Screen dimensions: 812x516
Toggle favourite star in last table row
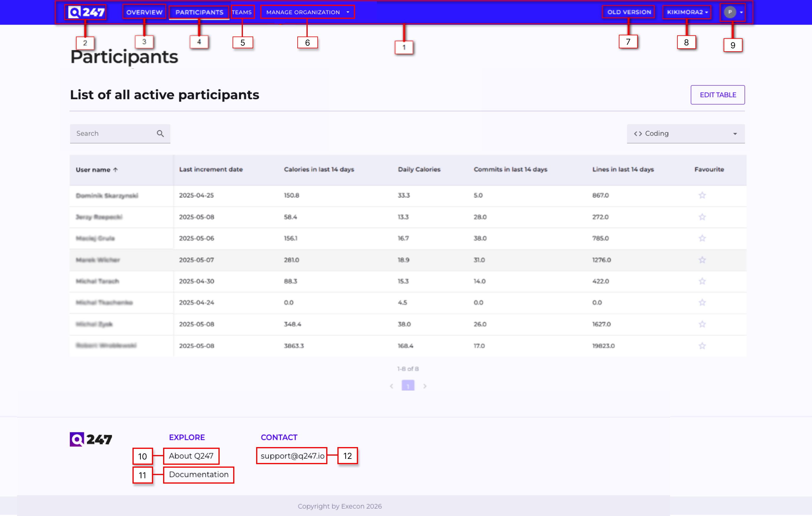pos(702,346)
